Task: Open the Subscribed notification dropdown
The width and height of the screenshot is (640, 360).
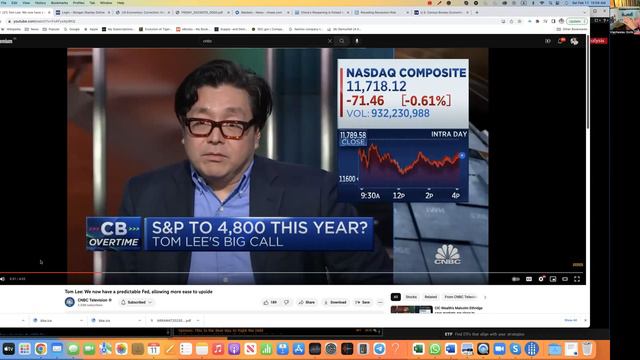Action: (137, 302)
